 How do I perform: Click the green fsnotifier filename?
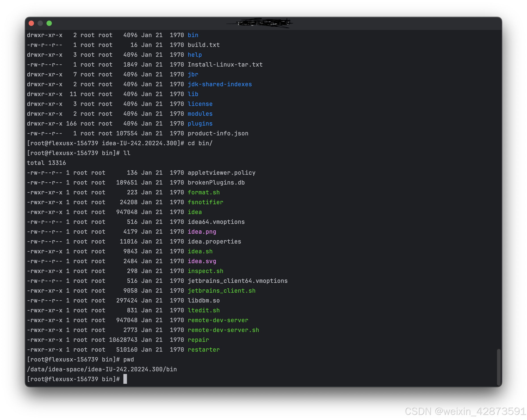pos(205,202)
